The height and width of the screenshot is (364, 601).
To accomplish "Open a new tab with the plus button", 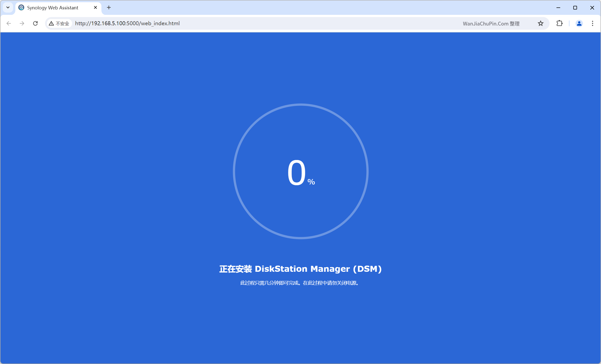I will pos(109,7).
